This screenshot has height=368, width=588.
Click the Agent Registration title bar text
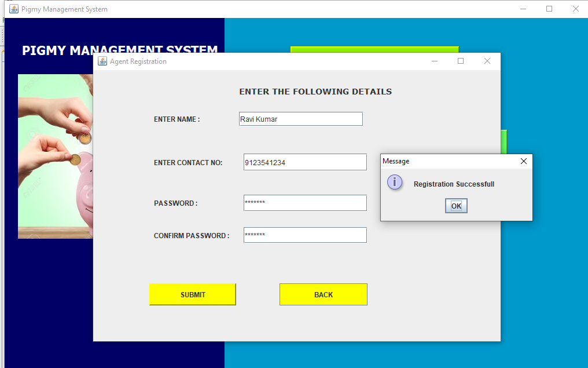point(140,61)
